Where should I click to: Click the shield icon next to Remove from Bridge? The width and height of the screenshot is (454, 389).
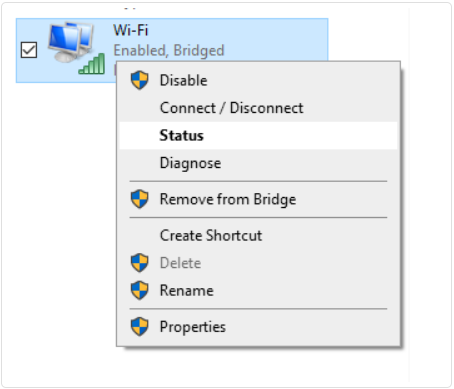[139, 199]
